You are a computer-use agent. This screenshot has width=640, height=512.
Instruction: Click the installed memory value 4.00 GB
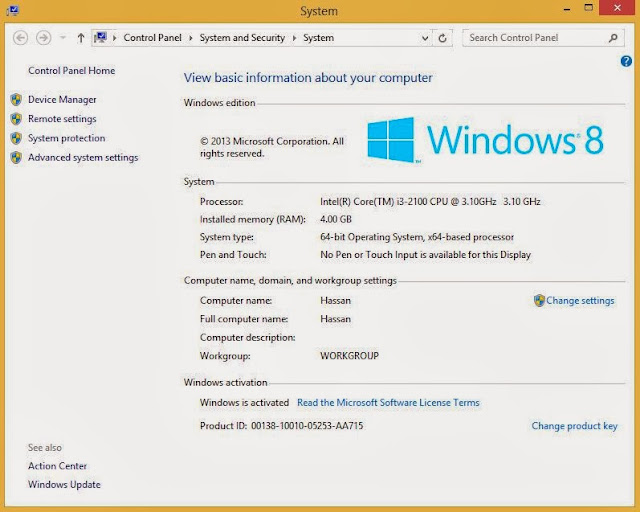[336, 219]
